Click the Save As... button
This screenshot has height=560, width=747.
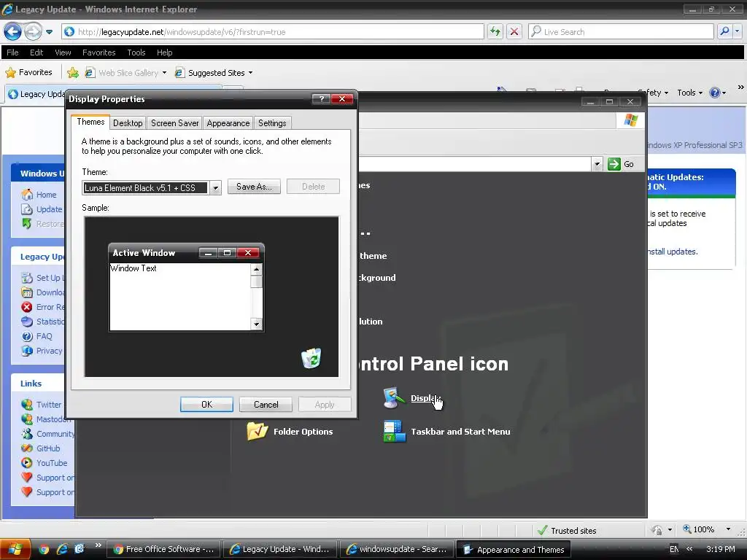tap(254, 187)
